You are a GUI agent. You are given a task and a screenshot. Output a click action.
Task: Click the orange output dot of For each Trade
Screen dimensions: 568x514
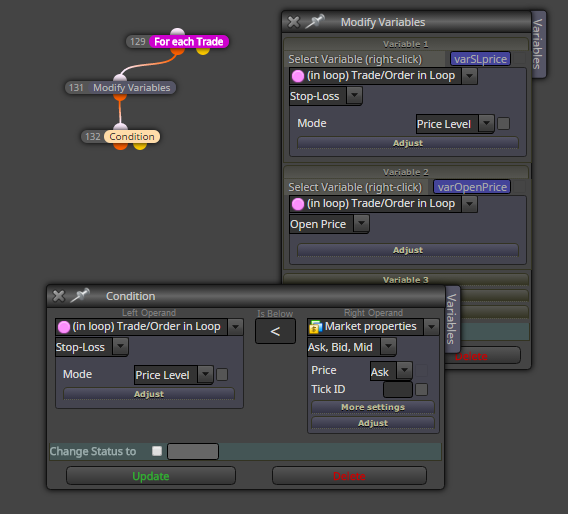177,51
